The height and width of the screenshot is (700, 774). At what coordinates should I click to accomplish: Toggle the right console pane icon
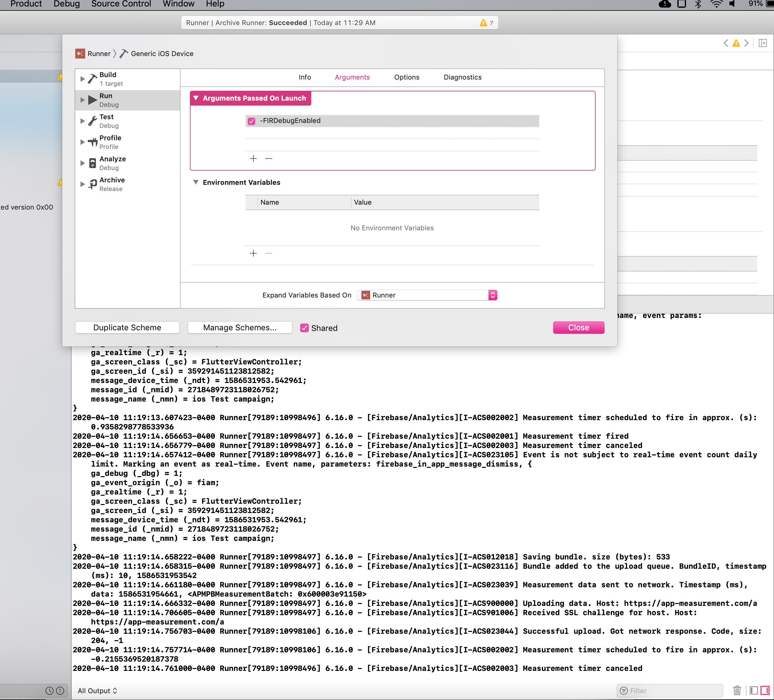tap(765, 690)
